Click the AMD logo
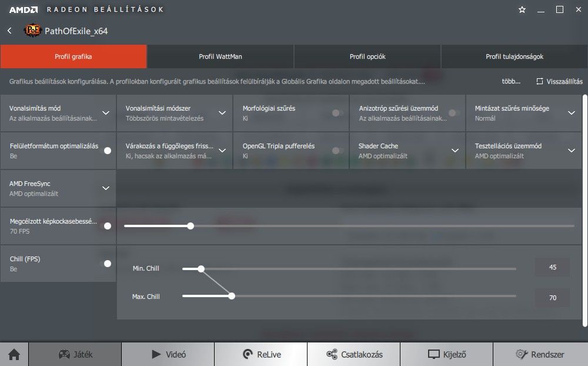 pyautogui.click(x=24, y=10)
